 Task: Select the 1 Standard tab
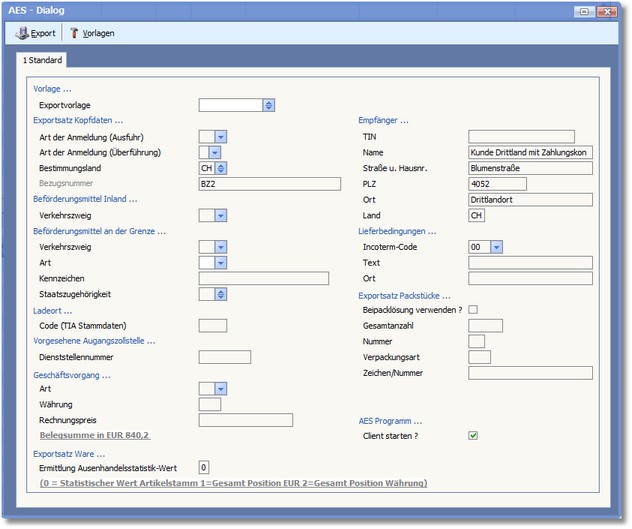pos(45,60)
